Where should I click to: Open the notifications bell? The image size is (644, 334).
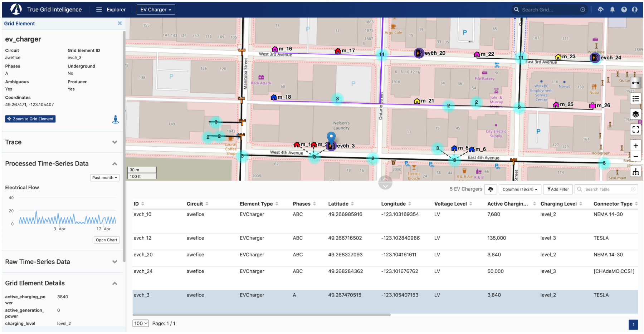[612, 10]
